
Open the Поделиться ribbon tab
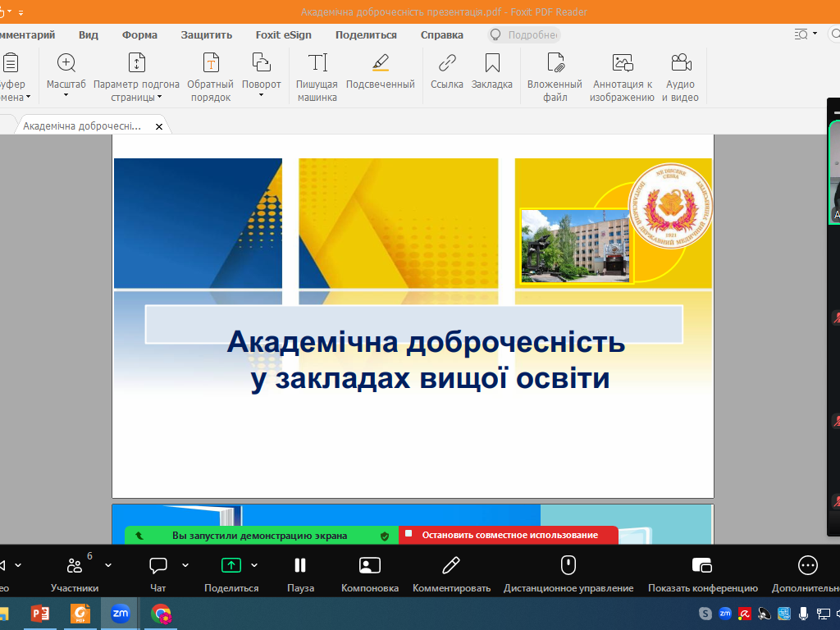(366, 34)
